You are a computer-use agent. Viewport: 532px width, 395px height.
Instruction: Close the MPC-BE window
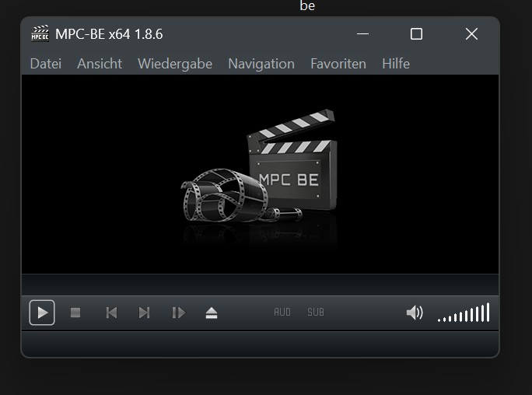[471, 34]
